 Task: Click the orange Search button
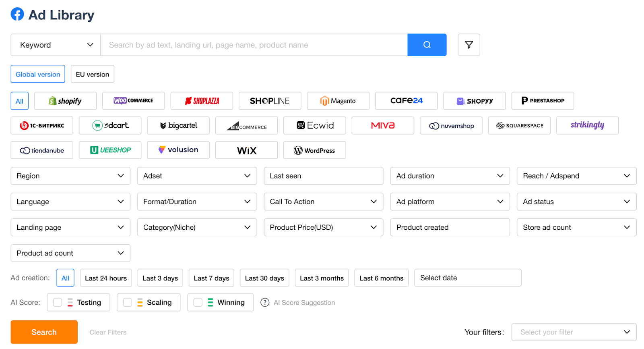point(44,332)
